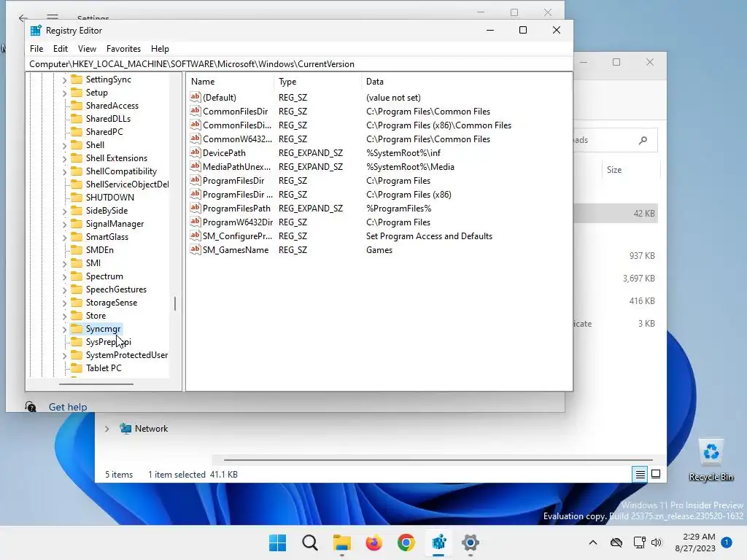Click the Settings window back arrow
This screenshot has width=747, height=560.
tap(23, 18)
